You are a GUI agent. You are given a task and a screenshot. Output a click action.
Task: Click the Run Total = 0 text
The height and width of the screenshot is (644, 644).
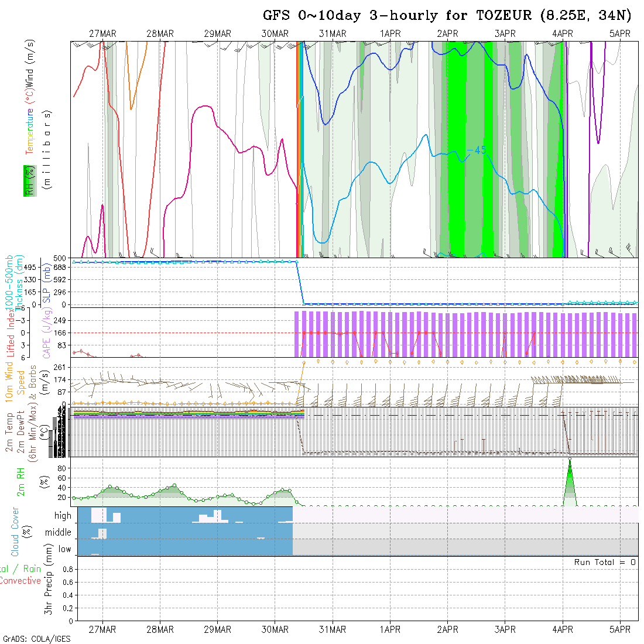[x=605, y=562]
